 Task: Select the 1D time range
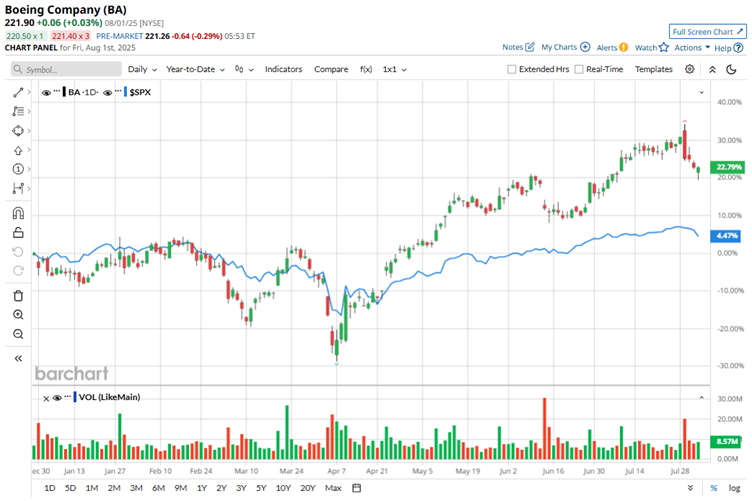pos(49,488)
